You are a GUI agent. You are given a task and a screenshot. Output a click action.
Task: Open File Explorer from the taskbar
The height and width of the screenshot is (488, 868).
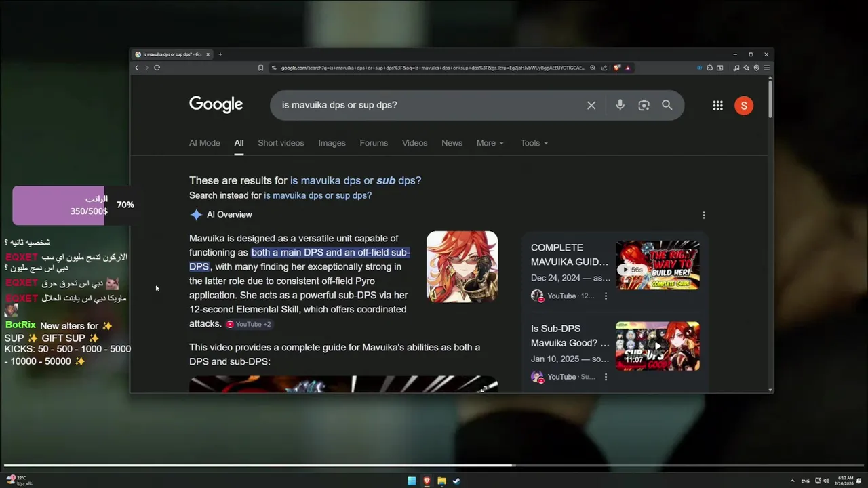441,481
